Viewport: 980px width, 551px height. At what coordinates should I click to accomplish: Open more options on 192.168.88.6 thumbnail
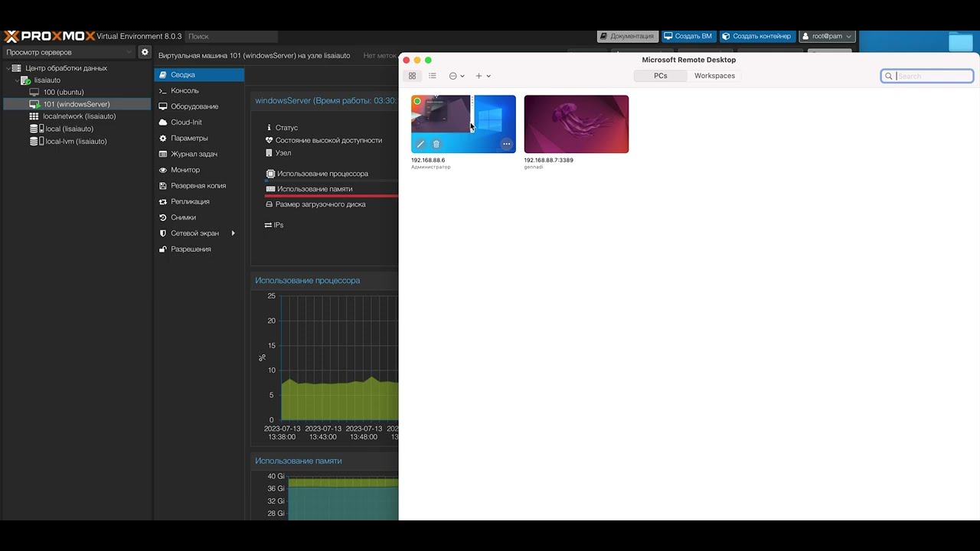(x=506, y=144)
